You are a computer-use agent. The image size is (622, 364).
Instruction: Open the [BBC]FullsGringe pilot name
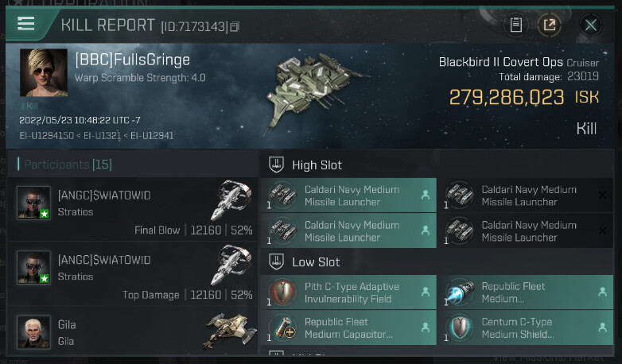click(133, 60)
